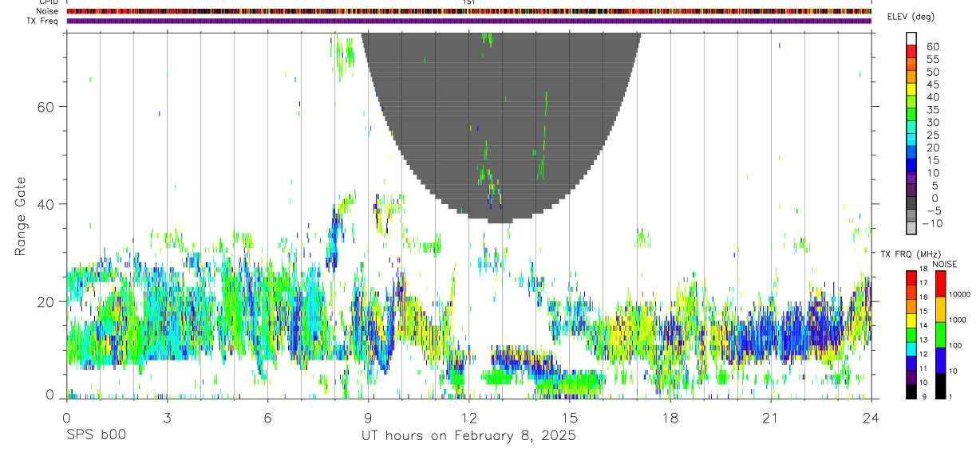Select green swatch in NOISE legend
The height and width of the screenshot is (452, 980).
(x=940, y=335)
